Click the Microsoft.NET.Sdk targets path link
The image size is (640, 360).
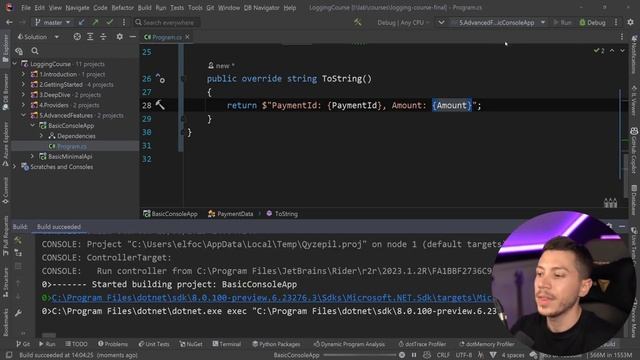coord(273,298)
